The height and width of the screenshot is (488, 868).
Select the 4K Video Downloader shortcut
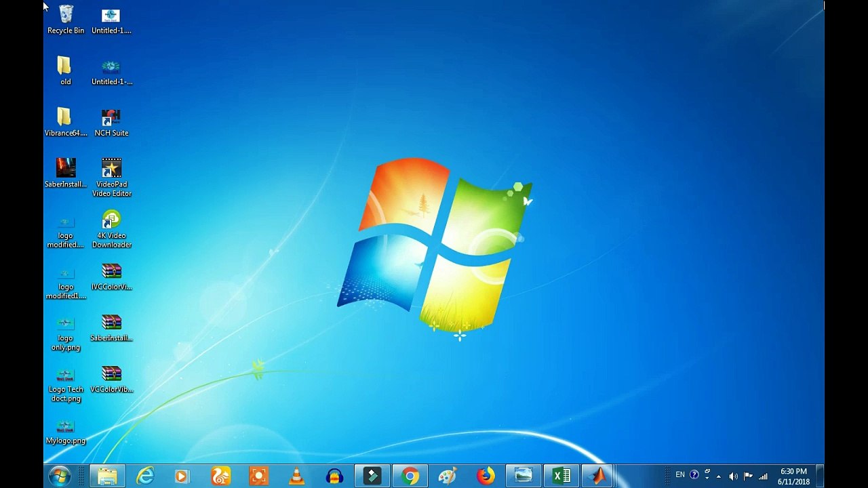pos(111,229)
